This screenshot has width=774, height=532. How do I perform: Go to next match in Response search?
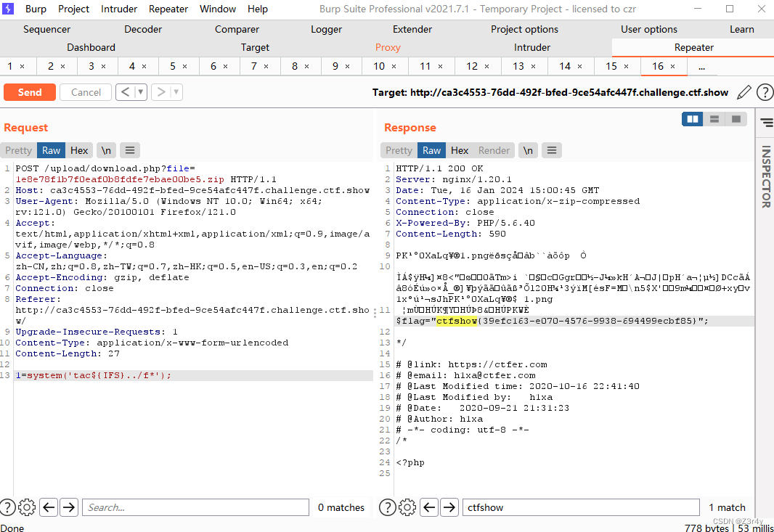click(x=449, y=507)
